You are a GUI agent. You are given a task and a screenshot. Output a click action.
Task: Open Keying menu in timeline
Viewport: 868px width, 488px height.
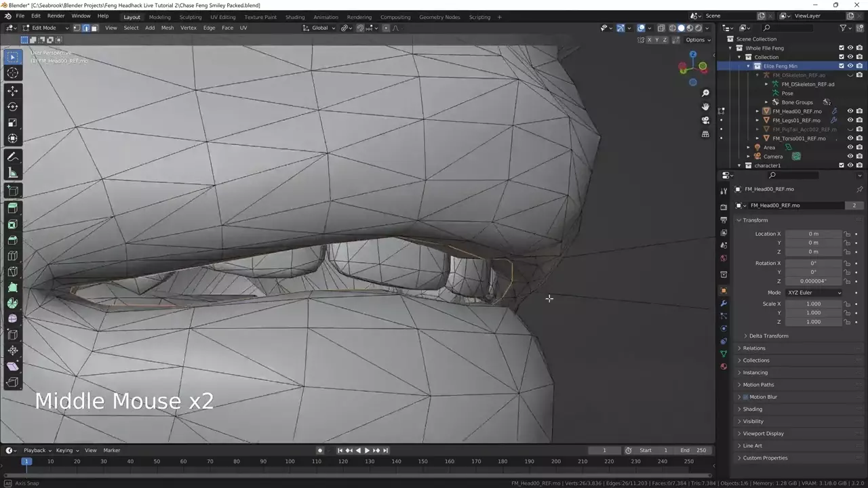point(66,450)
